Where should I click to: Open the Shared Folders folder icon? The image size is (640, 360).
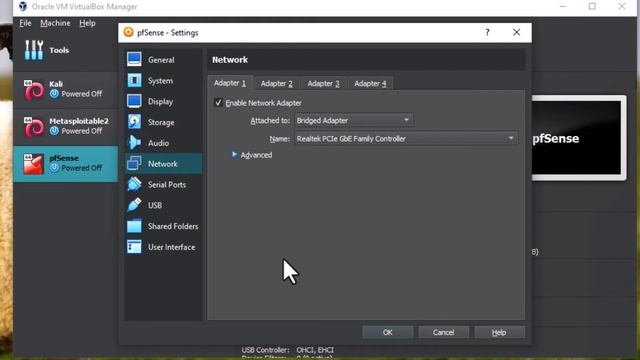point(134,226)
